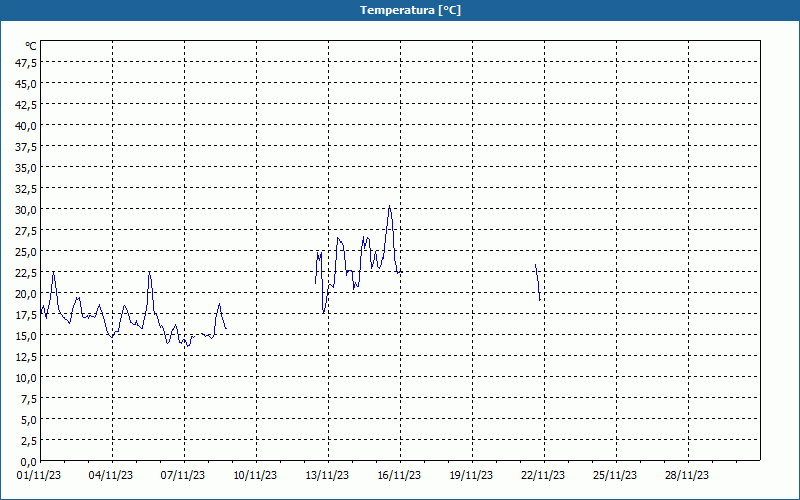800x500 pixels.
Task: Click the 30 °C temperature peak near 16/11/23
Action: pos(389,207)
